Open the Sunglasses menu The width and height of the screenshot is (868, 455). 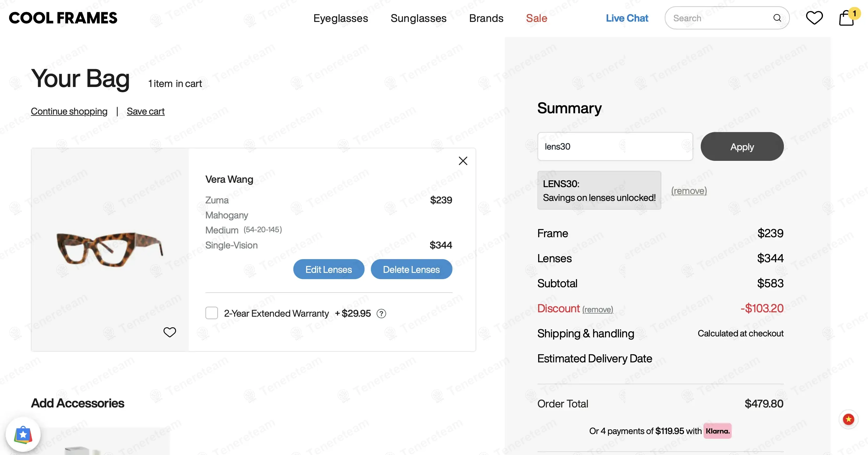point(418,18)
